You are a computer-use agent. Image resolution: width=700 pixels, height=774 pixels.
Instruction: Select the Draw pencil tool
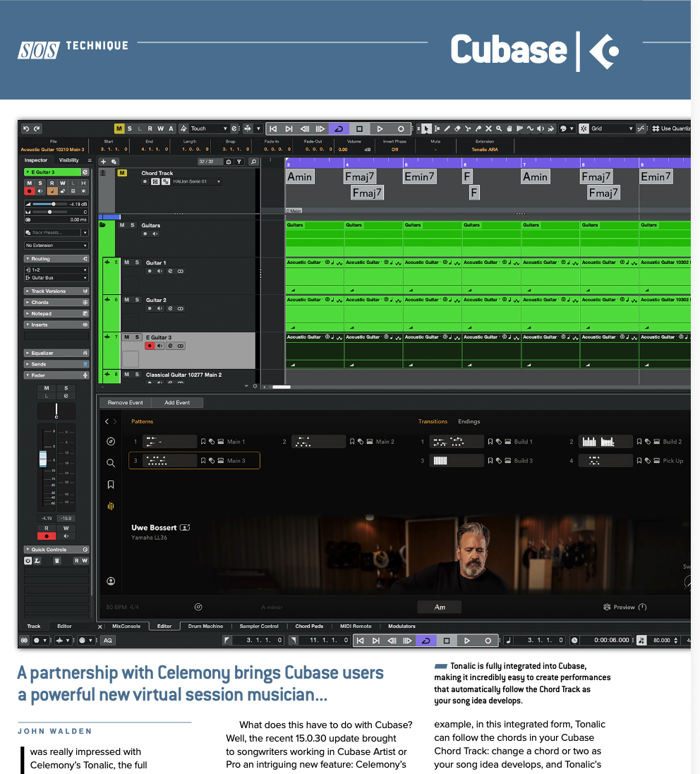tap(447, 129)
